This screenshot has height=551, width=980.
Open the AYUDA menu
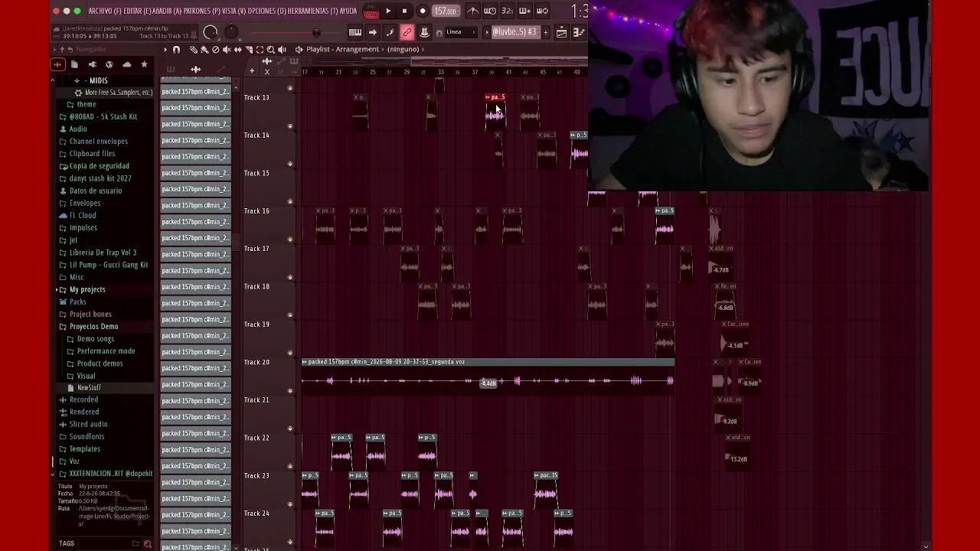(x=348, y=11)
